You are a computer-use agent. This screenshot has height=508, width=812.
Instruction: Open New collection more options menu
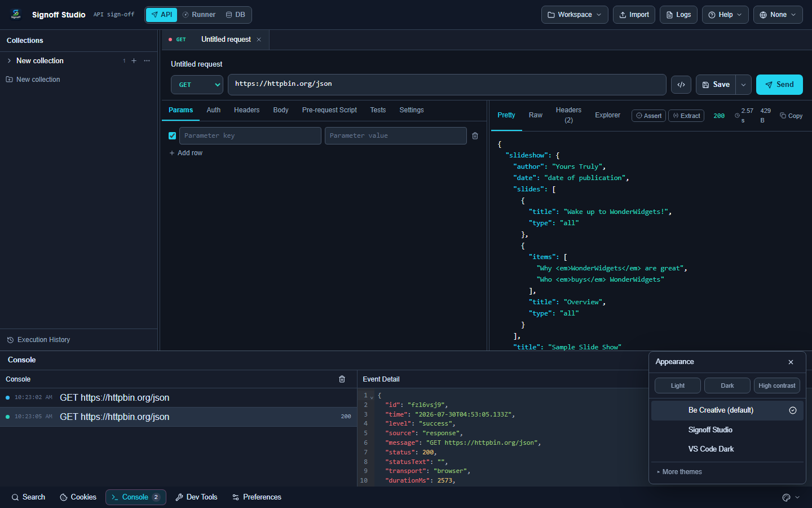tap(147, 61)
